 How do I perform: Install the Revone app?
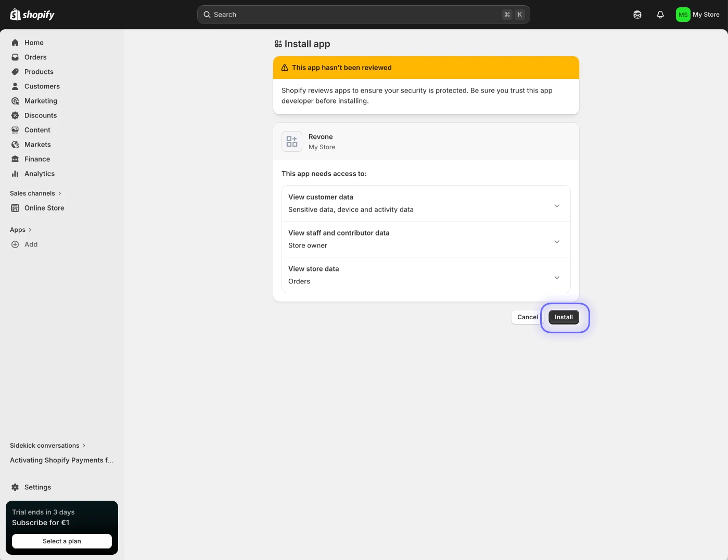pyautogui.click(x=564, y=317)
